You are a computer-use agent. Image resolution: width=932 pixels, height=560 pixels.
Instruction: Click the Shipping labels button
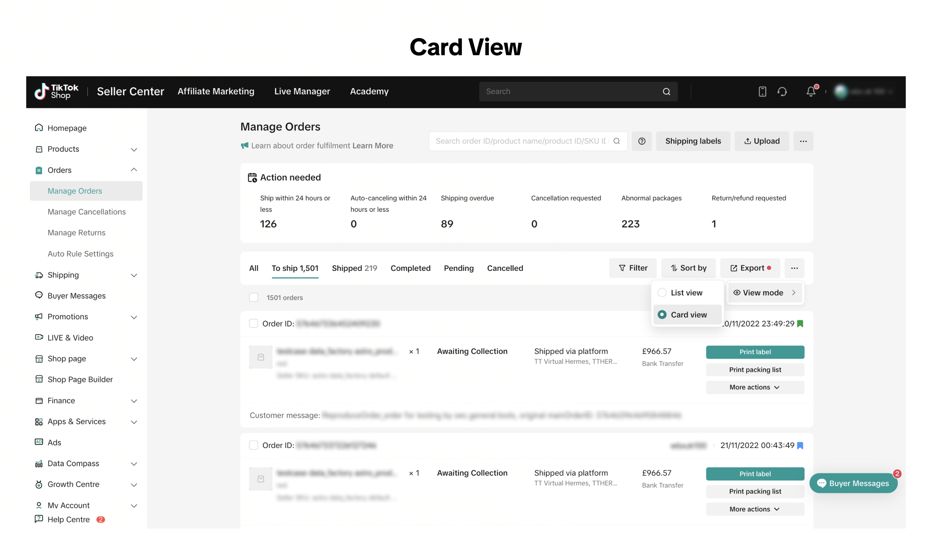(693, 141)
